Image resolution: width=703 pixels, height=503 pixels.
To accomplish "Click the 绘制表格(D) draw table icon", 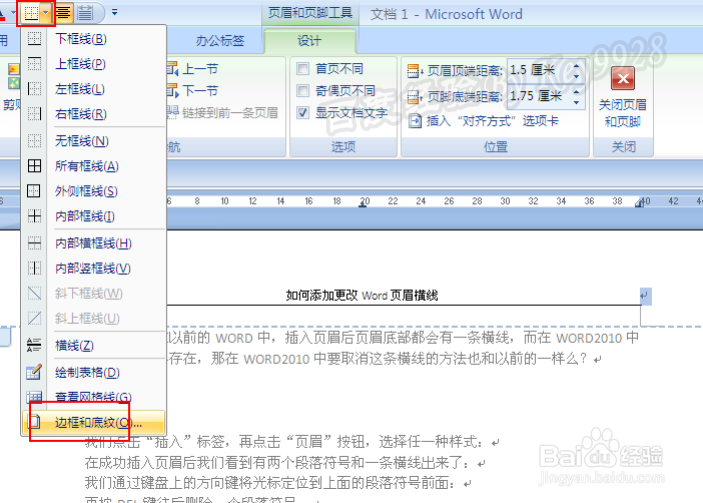I will 34,372.
